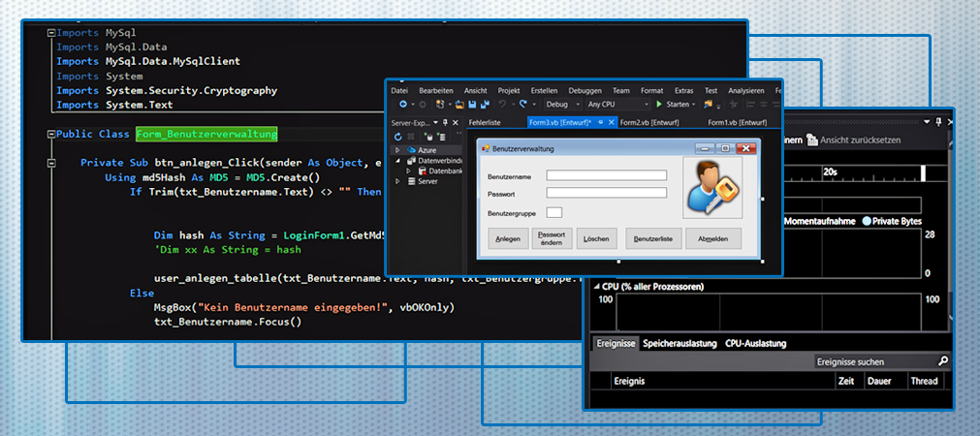Screen dimensions: 980x436
Task: Open the Debuggen menu
Action: [x=585, y=90]
